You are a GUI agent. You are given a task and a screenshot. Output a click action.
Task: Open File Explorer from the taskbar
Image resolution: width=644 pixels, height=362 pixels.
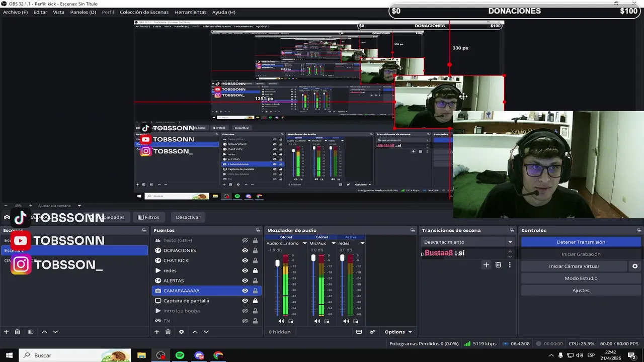141,355
